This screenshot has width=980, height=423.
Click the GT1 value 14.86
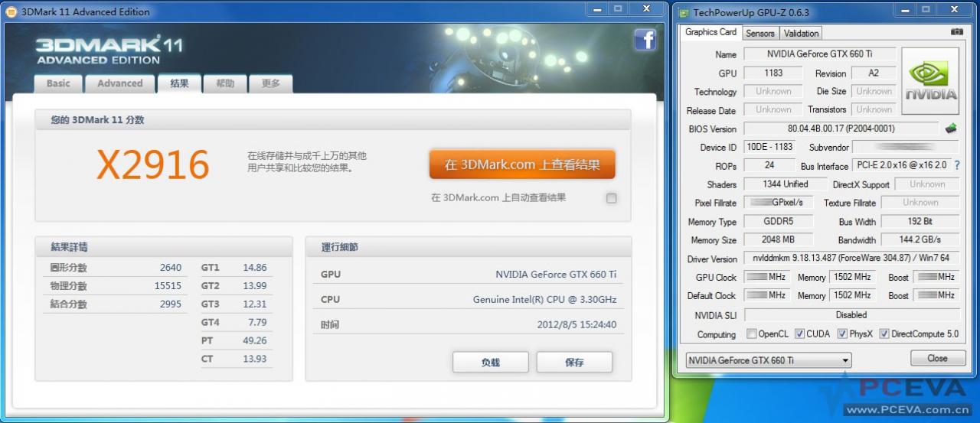[254, 268]
